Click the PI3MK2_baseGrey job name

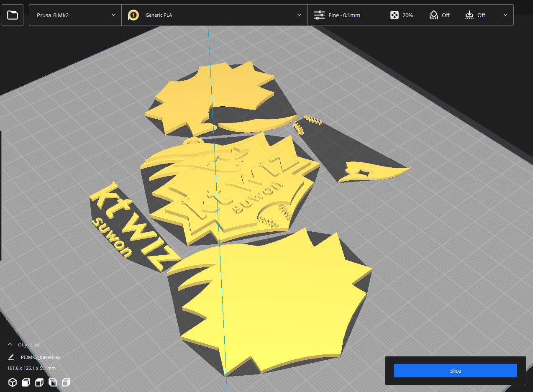click(x=41, y=357)
